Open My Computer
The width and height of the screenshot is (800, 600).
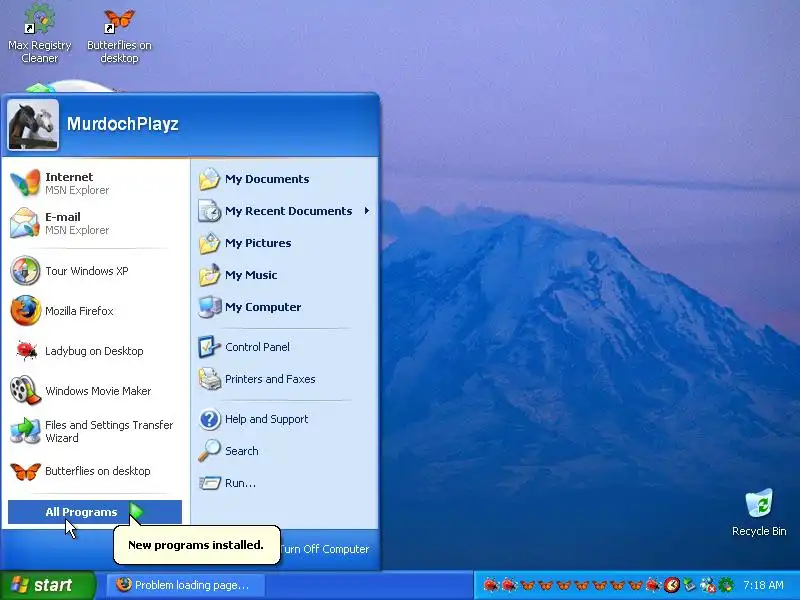(285, 307)
